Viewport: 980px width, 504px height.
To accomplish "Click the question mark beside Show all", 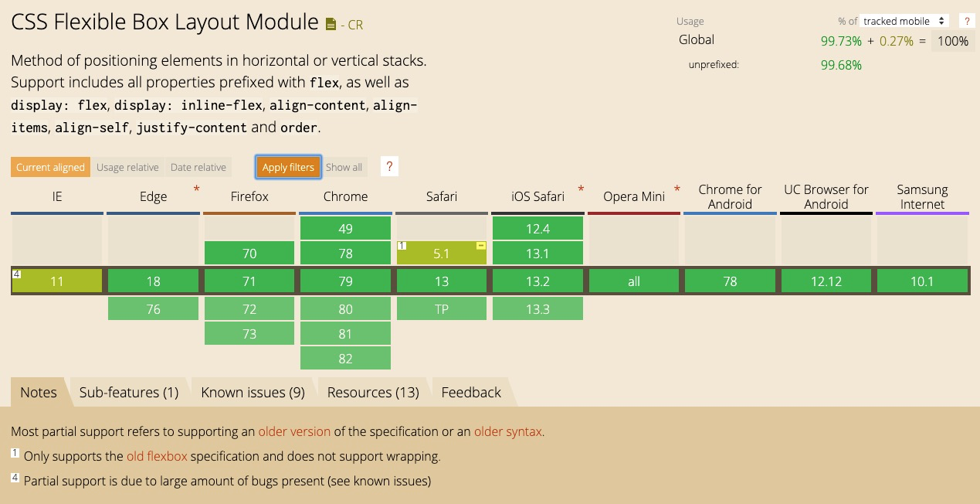I will coord(389,167).
